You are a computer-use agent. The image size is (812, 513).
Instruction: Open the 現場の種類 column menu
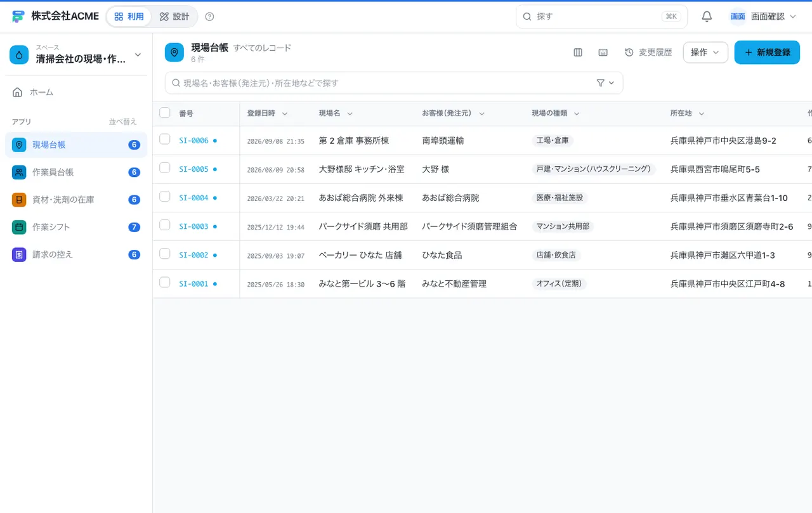point(577,114)
